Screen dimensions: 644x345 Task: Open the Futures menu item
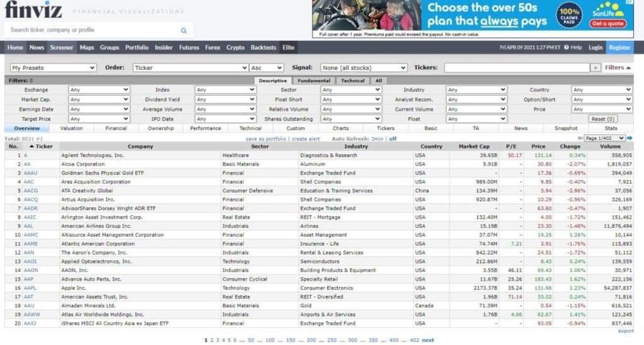tap(189, 48)
